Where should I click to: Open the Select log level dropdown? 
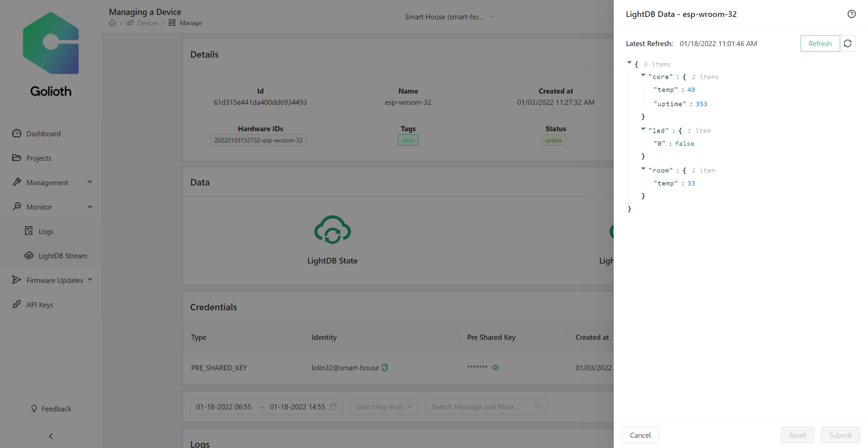383,406
